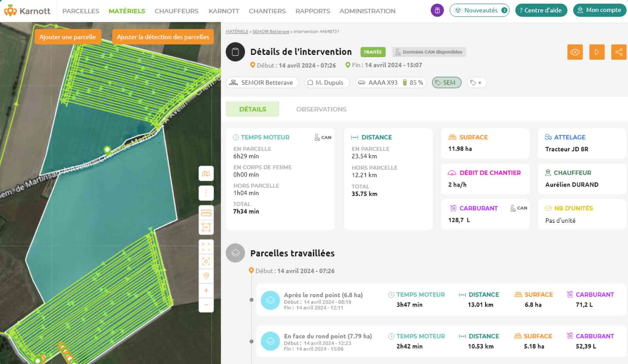
Task: Follow the SEMOIR Betterave breadcrumb link
Action: 271,31
